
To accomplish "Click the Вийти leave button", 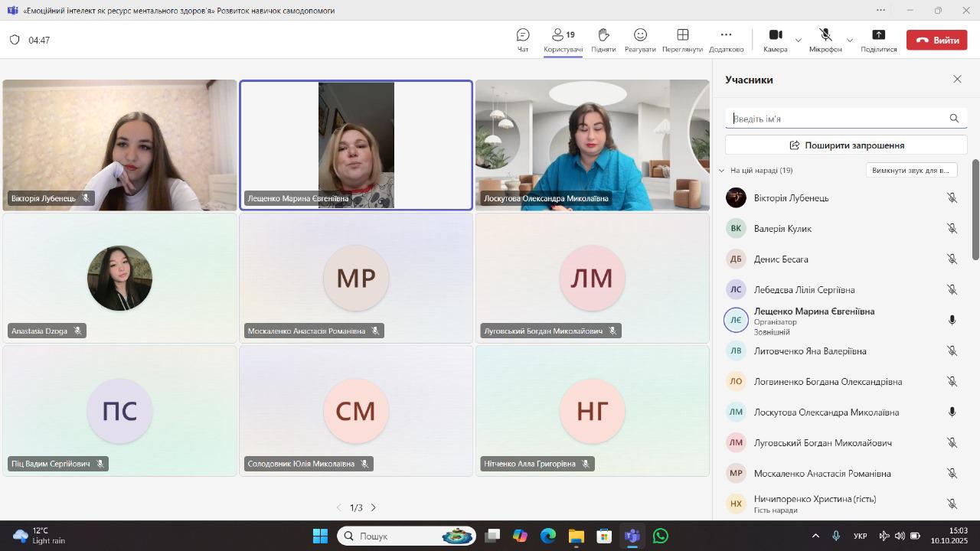I will (x=936, y=41).
